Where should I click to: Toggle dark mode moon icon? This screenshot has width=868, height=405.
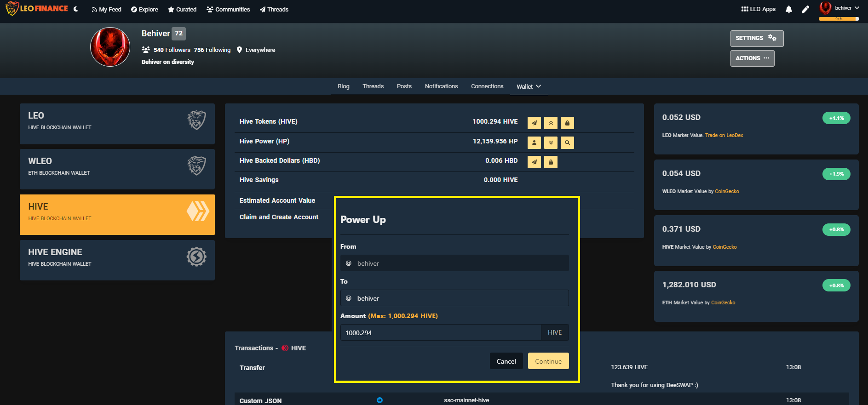point(76,9)
